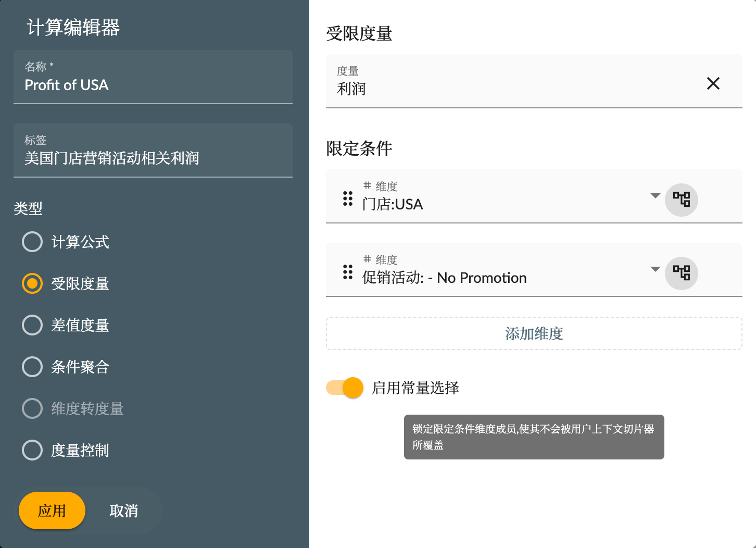Grab drag handle of 门店:USA row

coord(348,198)
